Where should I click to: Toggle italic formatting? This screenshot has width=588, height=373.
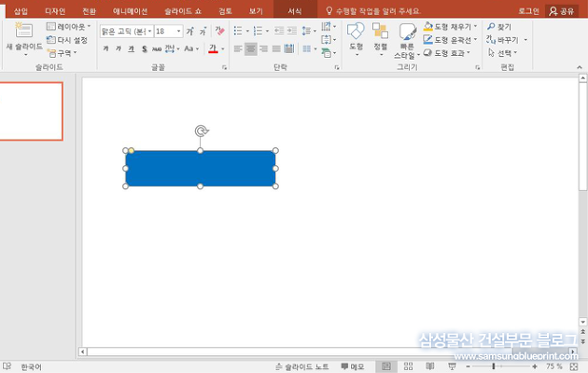[x=119, y=48]
